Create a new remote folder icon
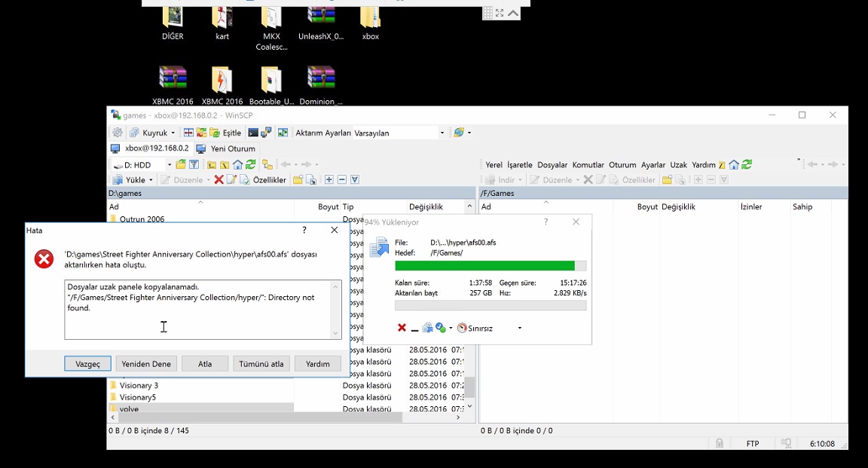This screenshot has width=868, height=468. click(667, 179)
